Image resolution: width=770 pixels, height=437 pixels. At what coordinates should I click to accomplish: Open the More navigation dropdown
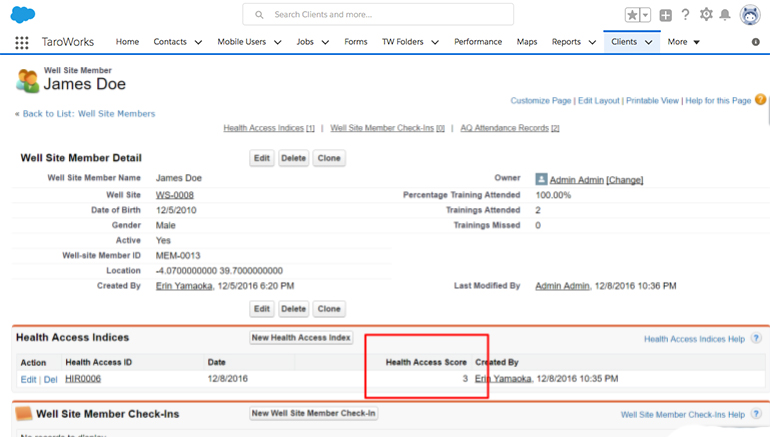[683, 42]
